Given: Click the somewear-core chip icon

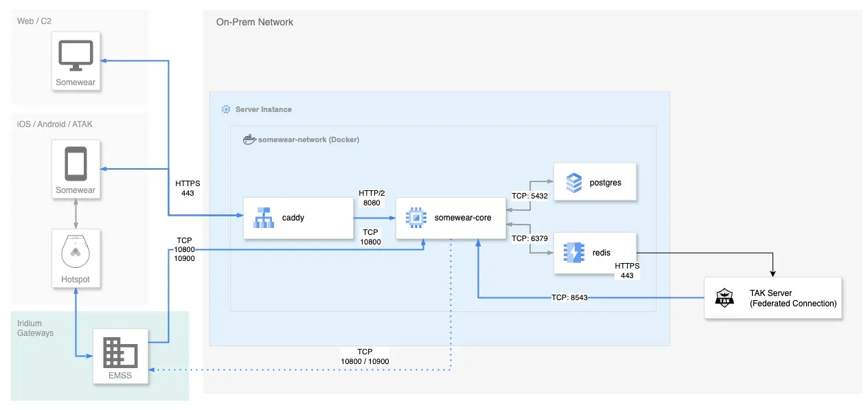Looking at the screenshot, I should click(x=416, y=218).
